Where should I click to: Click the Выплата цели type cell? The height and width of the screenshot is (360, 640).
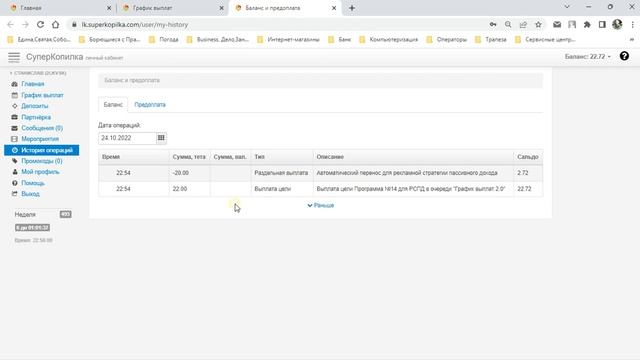pos(282,189)
